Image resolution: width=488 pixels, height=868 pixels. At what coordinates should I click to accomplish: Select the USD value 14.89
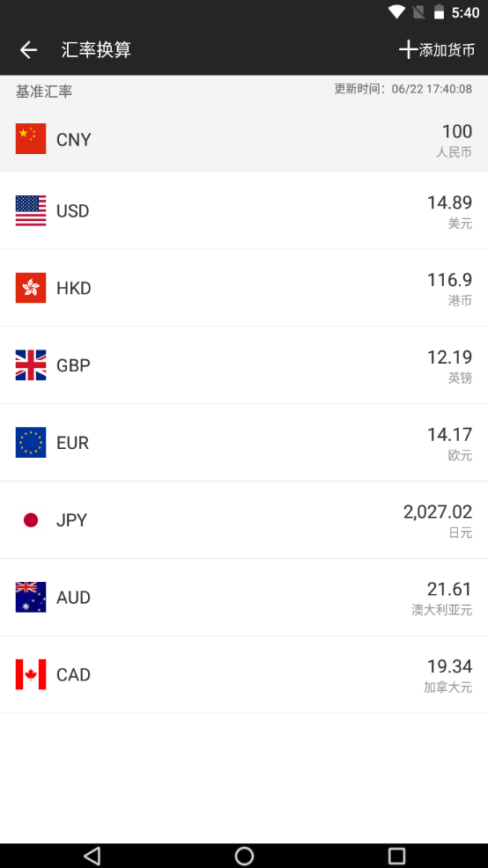point(449,202)
